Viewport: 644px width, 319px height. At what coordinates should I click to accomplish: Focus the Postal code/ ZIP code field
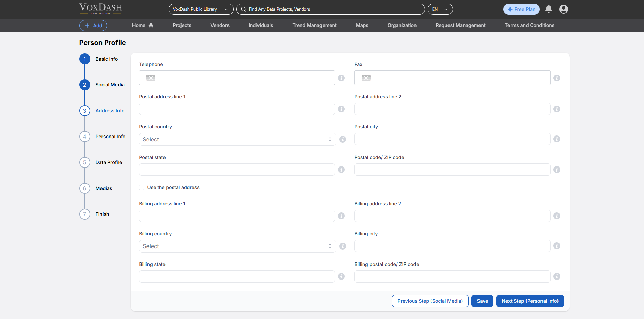click(x=452, y=170)
